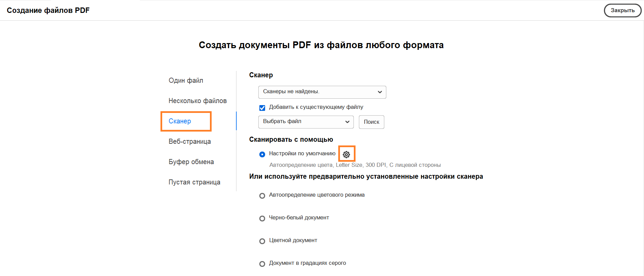
Task: Click the "Создание файлов PDF" title
Action: pos(48,10)
